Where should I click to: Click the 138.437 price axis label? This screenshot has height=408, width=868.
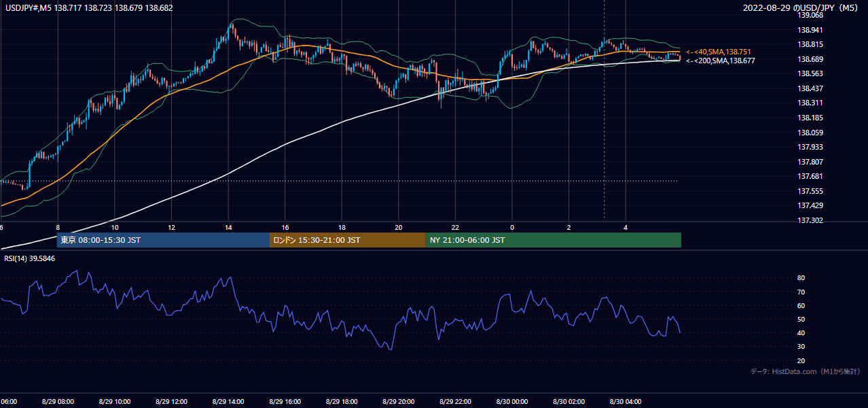point(810,88)
